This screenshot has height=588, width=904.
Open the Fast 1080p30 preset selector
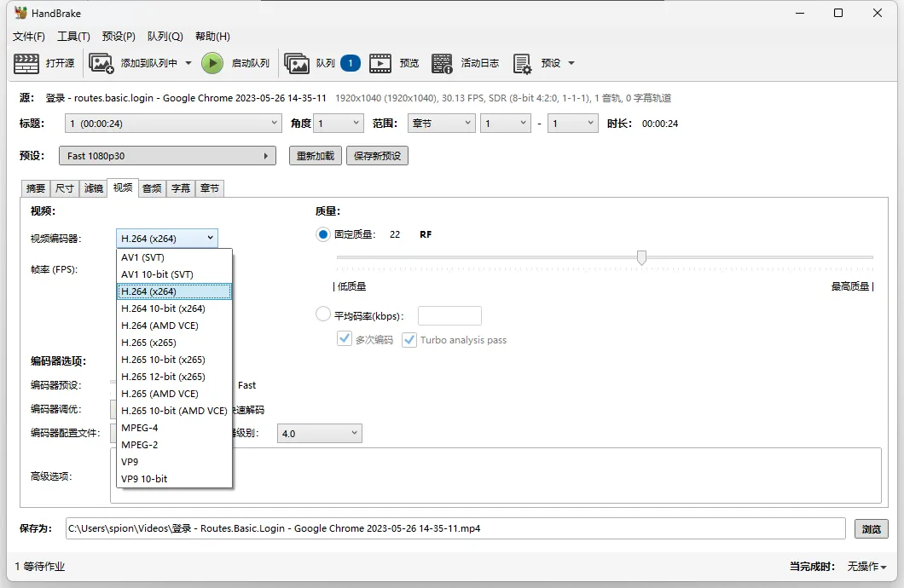[x=167, y=155]
